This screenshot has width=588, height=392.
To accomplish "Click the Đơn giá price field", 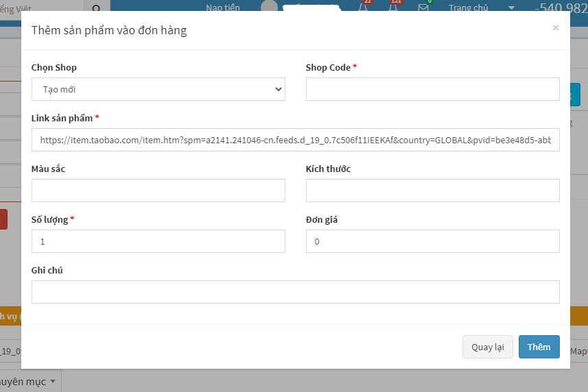I will point(432,241).
